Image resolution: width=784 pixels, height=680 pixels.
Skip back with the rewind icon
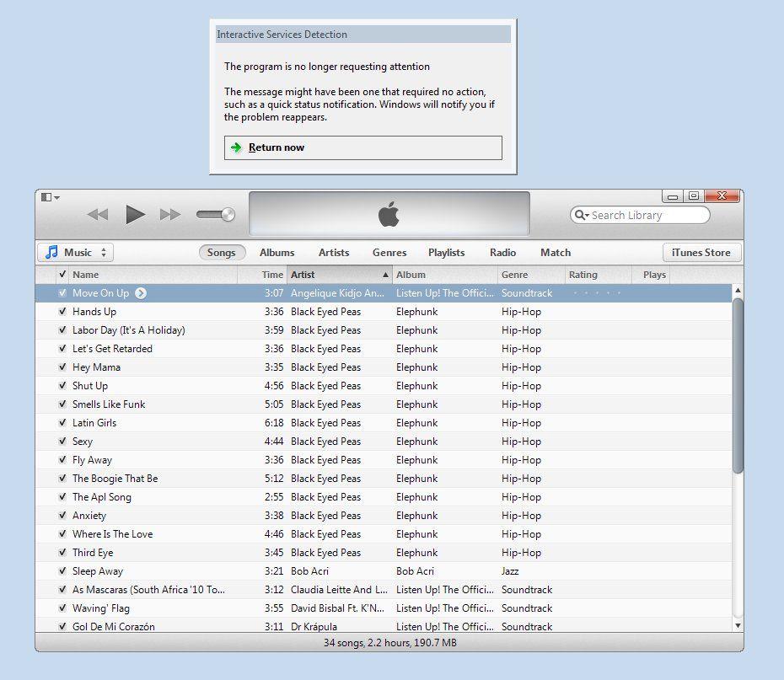tap(98, 215)
